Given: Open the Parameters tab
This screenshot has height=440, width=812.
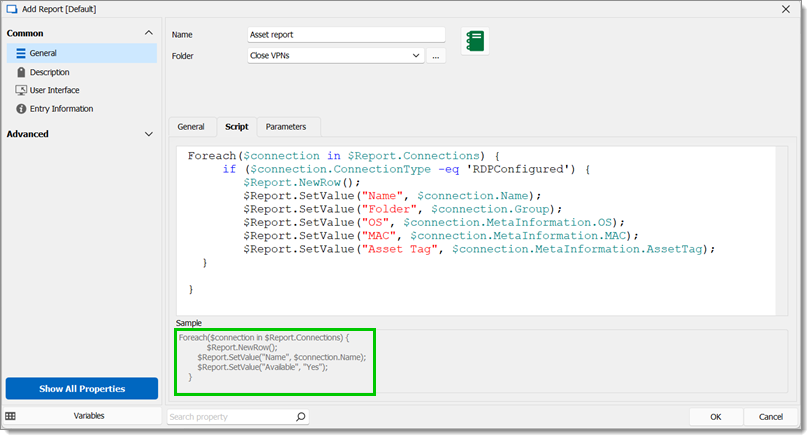Looking at the screenshot, I should click(x=286, y=127).
